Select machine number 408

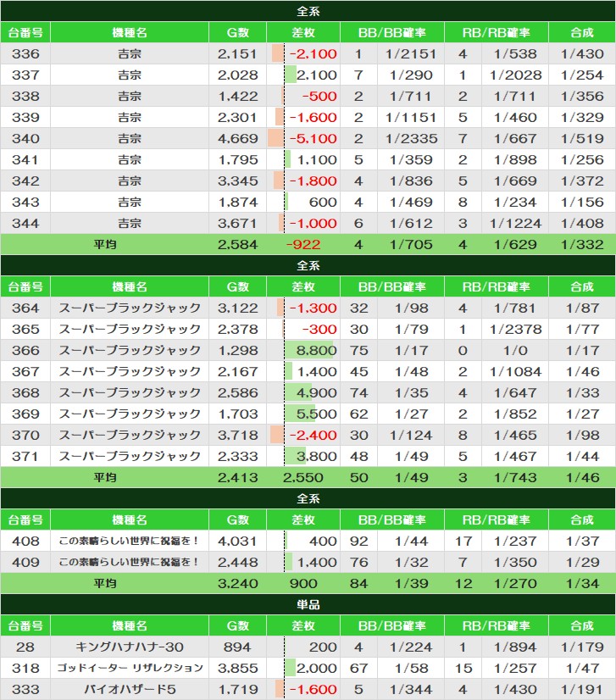pyautogui.click(x=25, y=541)
